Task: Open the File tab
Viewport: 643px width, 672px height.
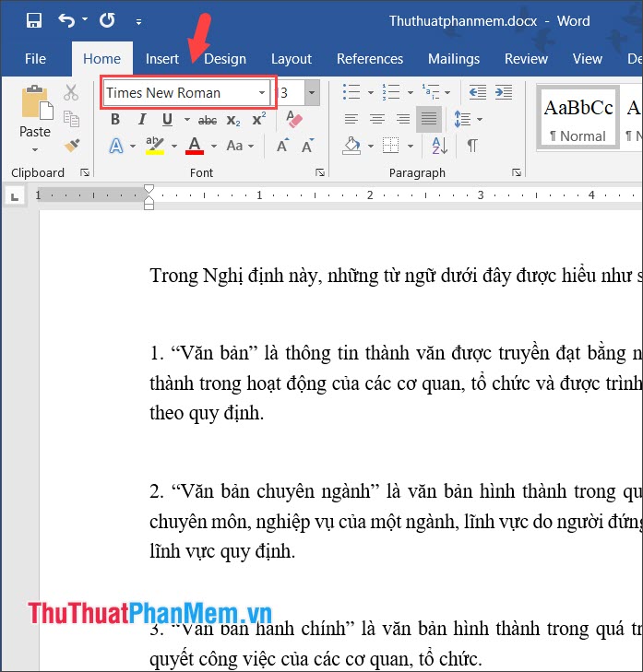Action: (x=35, y=59)
